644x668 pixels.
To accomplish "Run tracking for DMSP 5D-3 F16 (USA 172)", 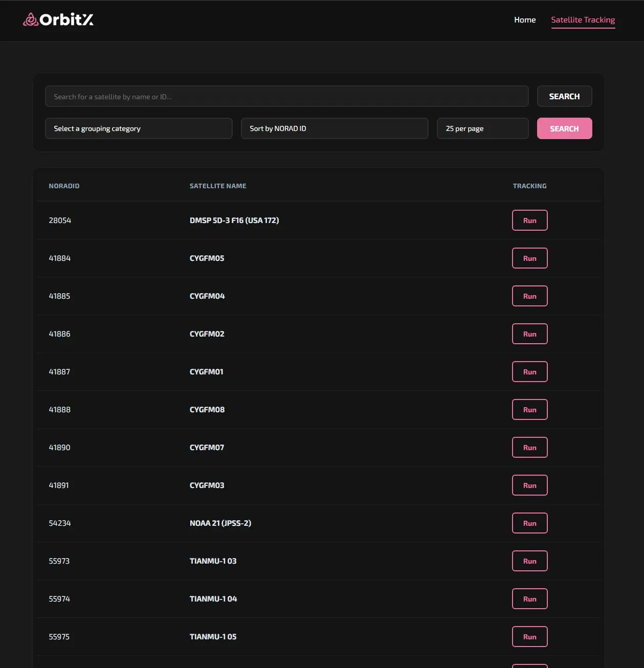I will (529, 220).
